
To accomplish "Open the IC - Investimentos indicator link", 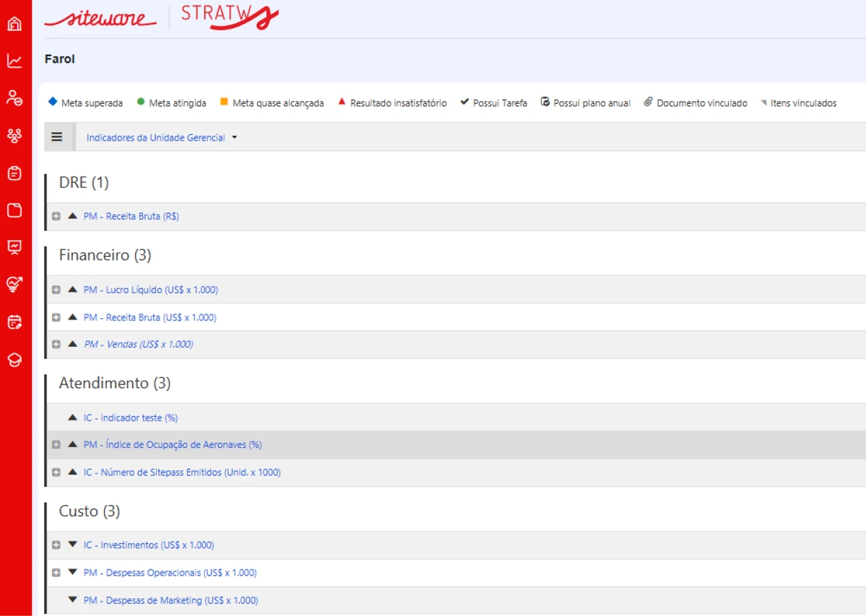I will [149, 545].
